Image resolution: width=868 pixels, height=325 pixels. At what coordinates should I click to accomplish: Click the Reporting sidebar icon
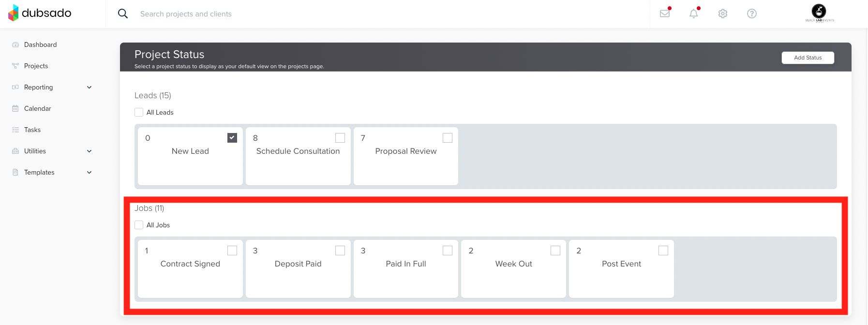15,87
